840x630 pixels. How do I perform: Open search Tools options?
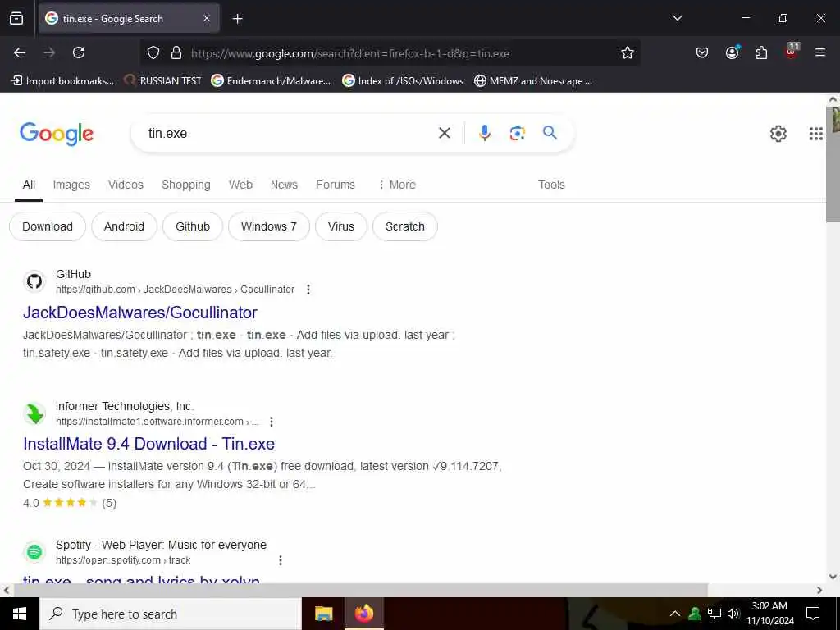tap(551, 185)
